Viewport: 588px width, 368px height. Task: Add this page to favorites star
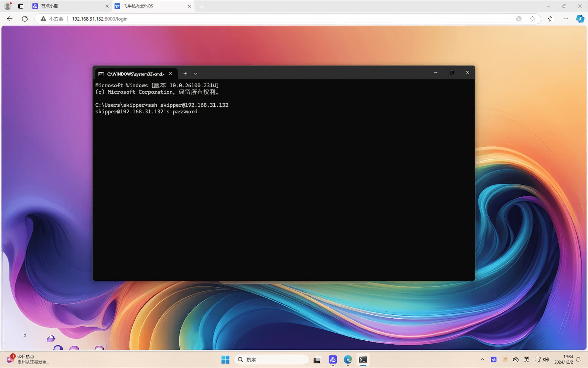click(x=533, y=19)
